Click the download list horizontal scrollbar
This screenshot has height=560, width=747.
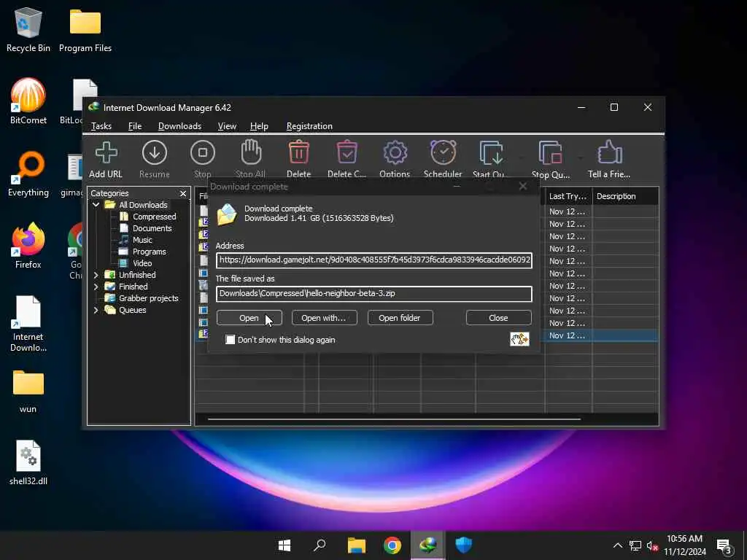(x=395, y=419)
